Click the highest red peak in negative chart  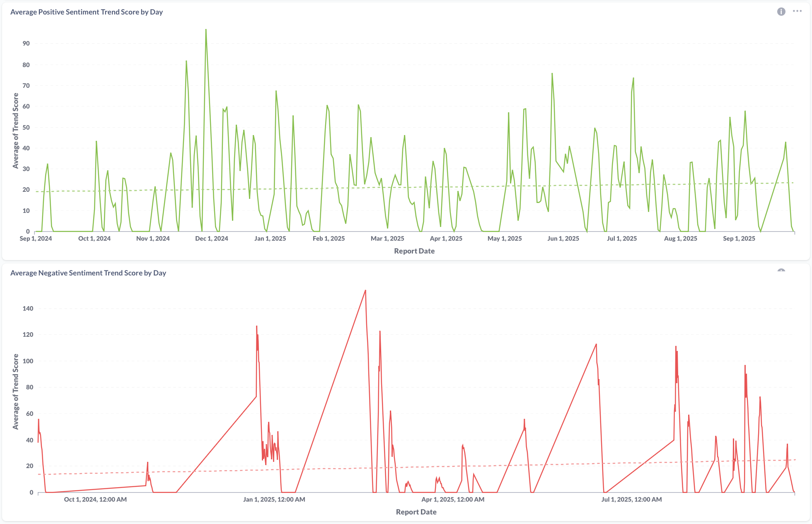pyautogui.click(x=365, y=291)
